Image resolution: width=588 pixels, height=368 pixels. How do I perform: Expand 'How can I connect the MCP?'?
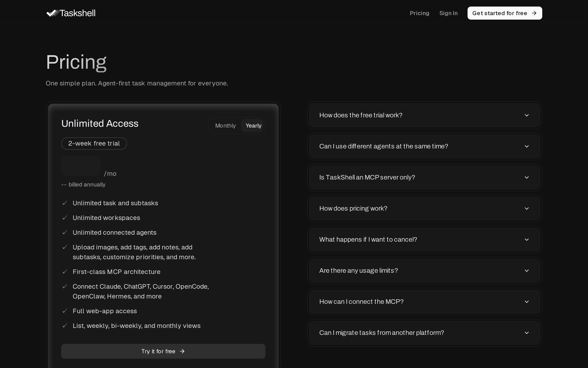(424, 302)
